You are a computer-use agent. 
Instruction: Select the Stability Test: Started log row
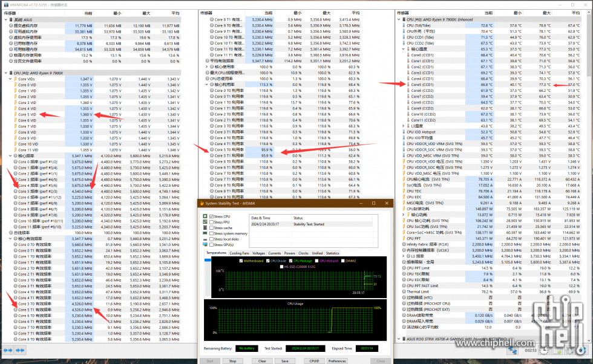click(x=312, y=224)
